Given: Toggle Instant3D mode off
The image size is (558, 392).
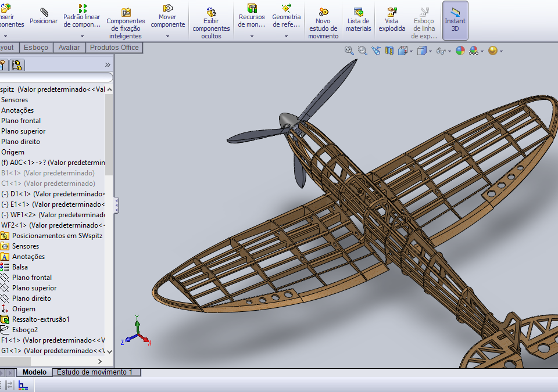Looking at the screenshot, I should point(455,20).
